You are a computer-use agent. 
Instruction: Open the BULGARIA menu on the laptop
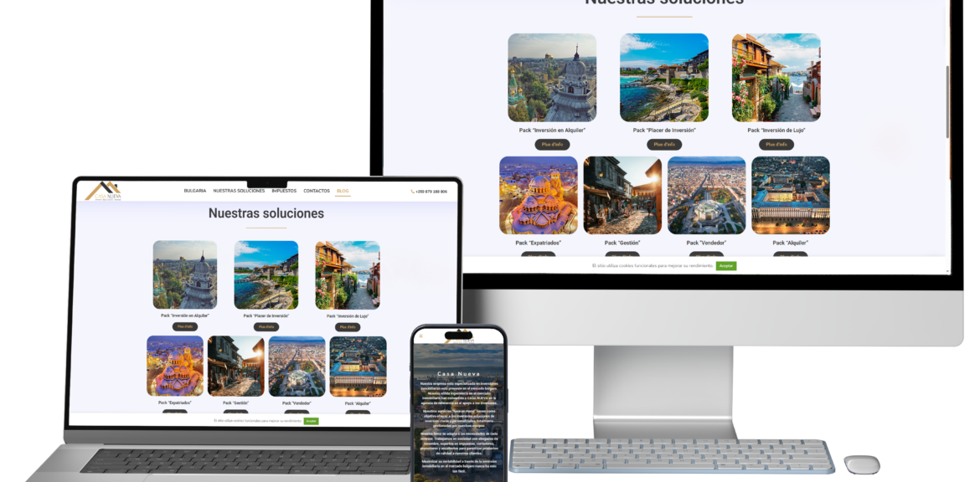(x=195, y=191)
